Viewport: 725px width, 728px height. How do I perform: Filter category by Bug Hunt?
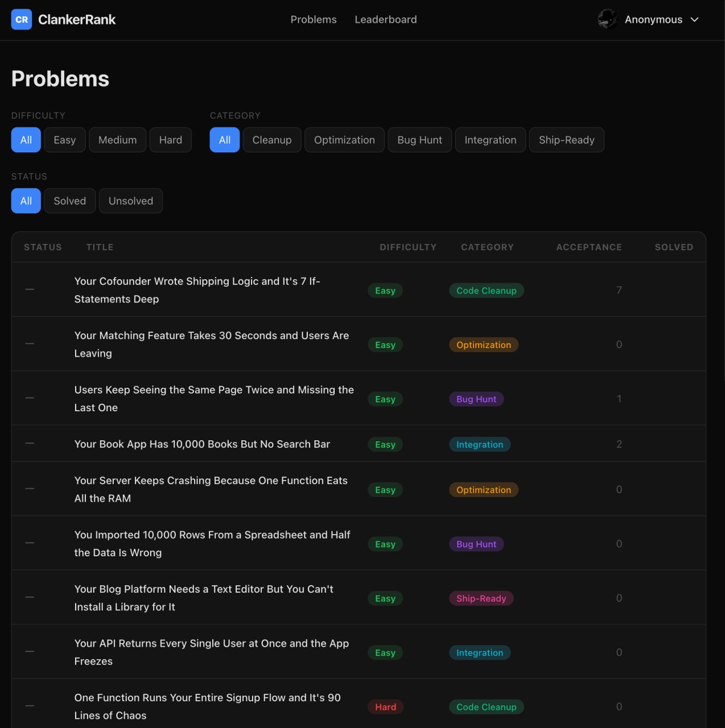coord(420,140)
